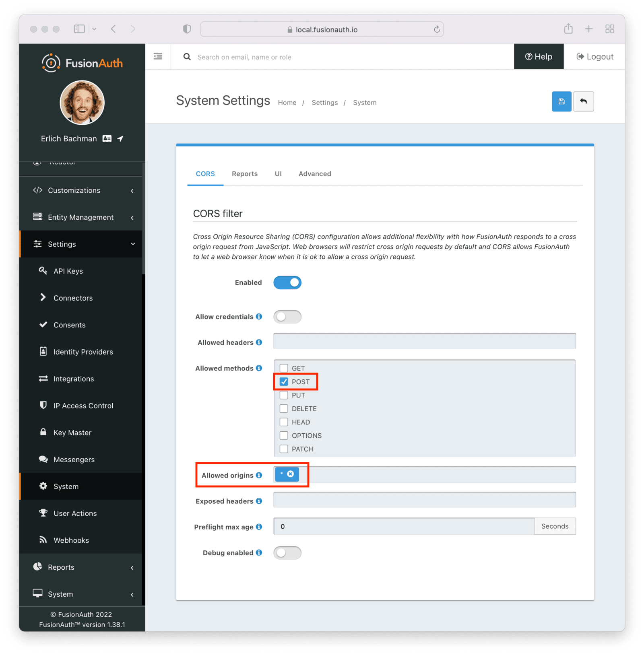Click the Safari privacy shield icon
The width and height of the screenshot is (644, 655).
click(x=187, y=29)
